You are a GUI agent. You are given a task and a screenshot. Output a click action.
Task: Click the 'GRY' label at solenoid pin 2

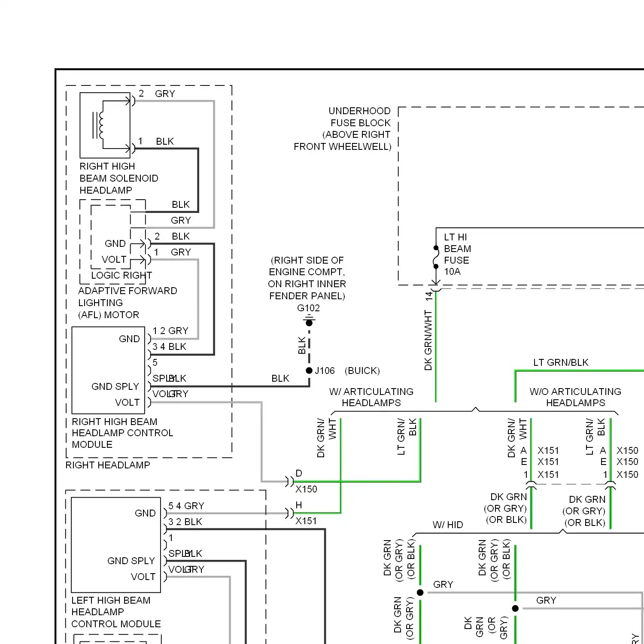[165, 94]
